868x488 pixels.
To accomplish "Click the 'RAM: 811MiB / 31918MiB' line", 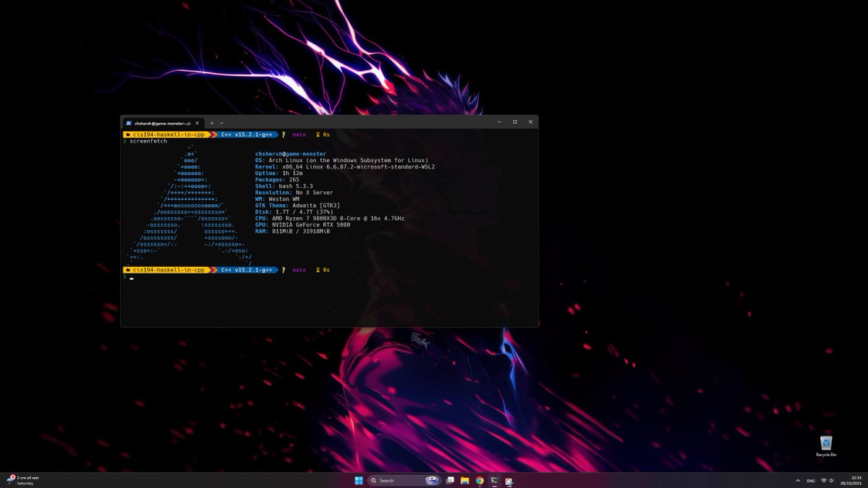I will (292, 231).
